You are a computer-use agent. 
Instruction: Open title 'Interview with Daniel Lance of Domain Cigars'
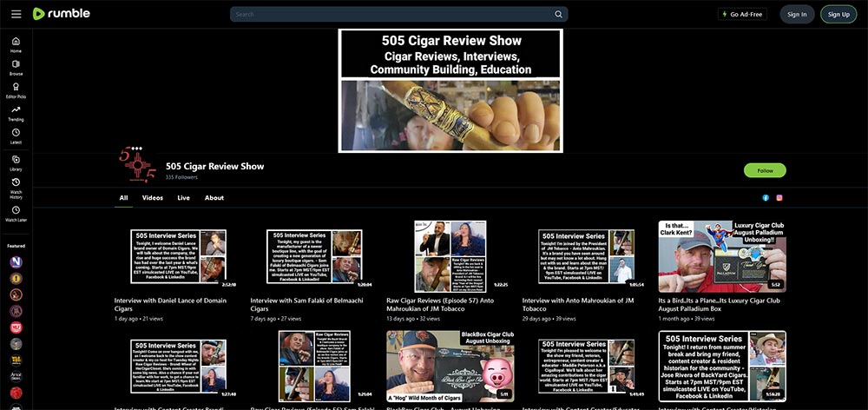coord(170,305)
